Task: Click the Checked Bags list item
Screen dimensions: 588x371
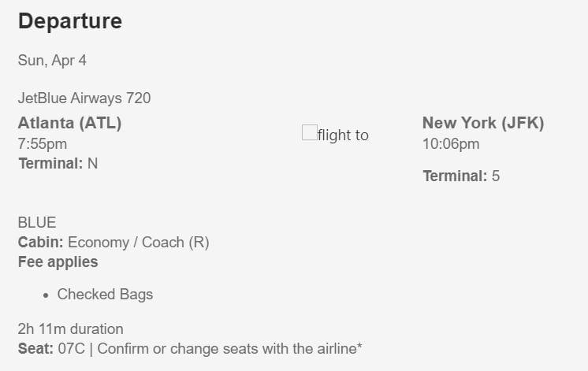Action: pos(105,295)
